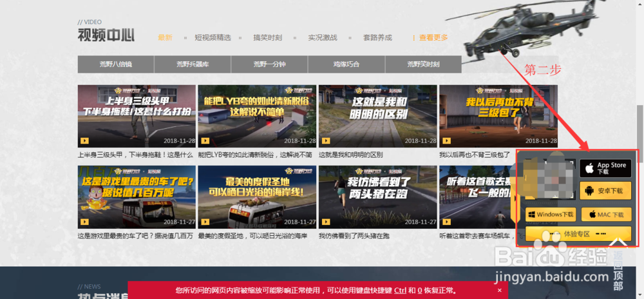Click title text 能把LYB夸的如此清新脱俗
Screen dimensions: 644x299
pos(255,155)
